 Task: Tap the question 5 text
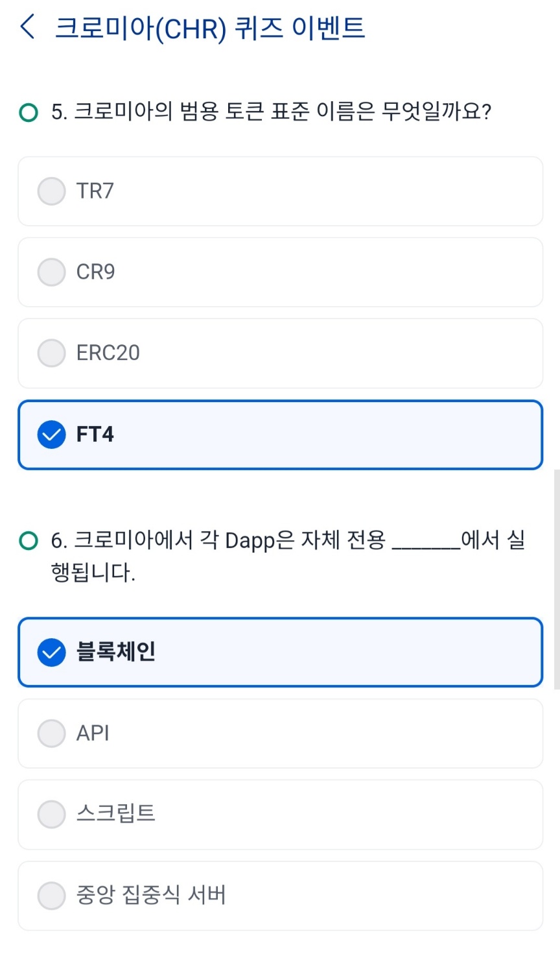tap(271, 112)
